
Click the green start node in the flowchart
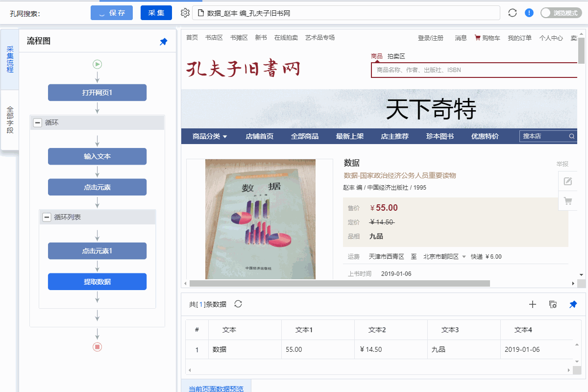click(98, 64)
